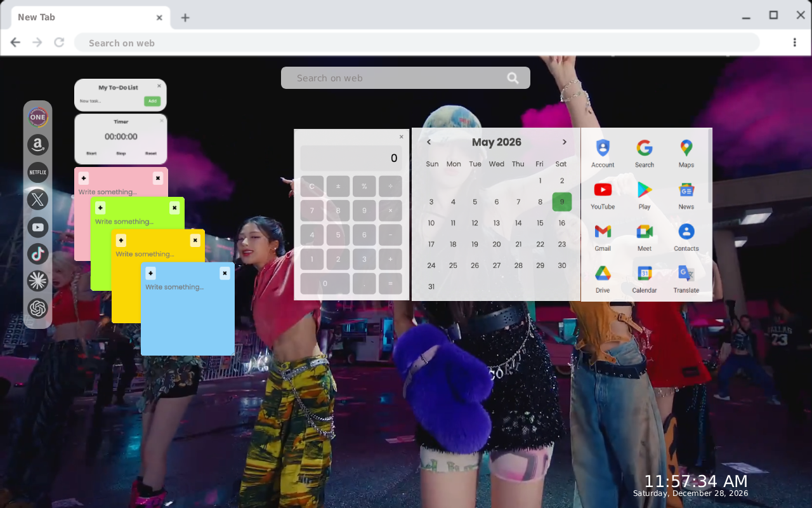Open ChatGPT shortcut in the sidebar
Image resolution: width=812 pixels, height=508 pixels.
(x=38, y=309)
